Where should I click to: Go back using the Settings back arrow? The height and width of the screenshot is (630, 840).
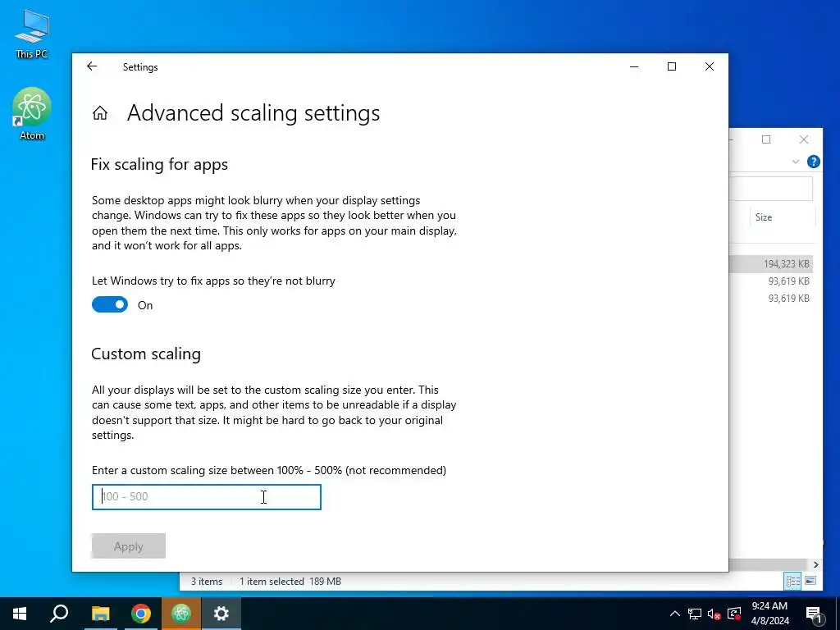tap(92, 66)
